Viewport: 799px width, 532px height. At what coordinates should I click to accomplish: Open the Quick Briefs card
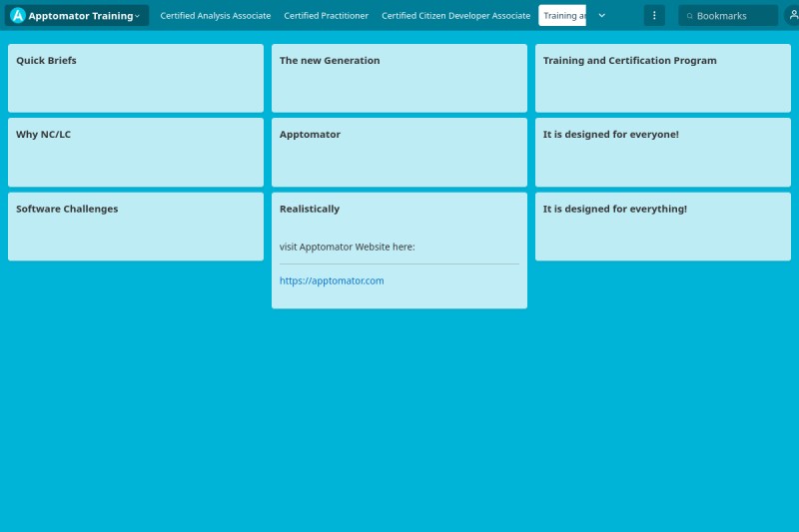136,78
